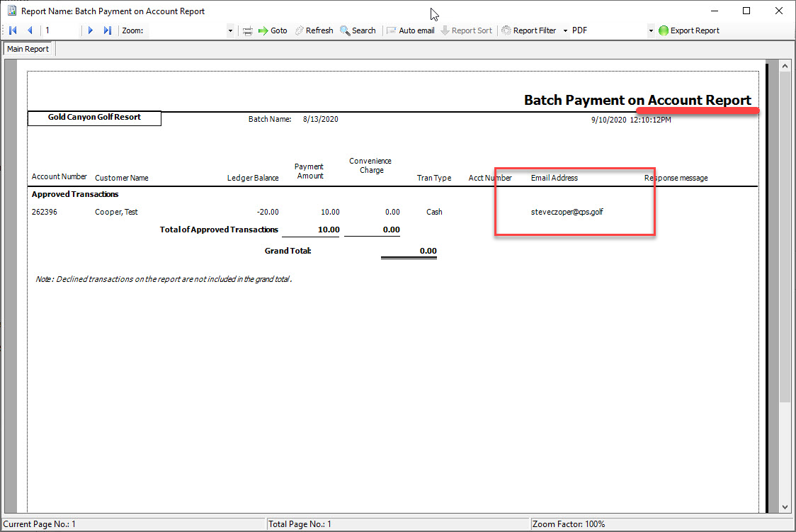Click the Report Filter gear icon
This screenshot has width=796, height=532.
[507, 30]
